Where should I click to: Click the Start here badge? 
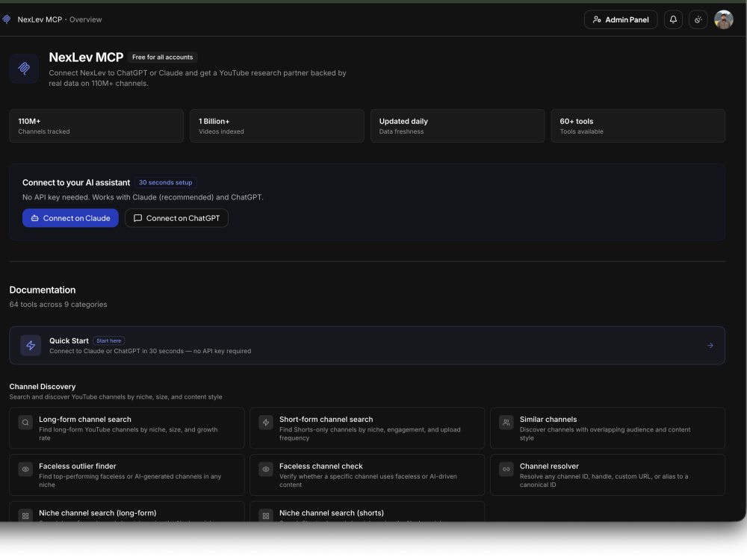click(x=108, y=341)
